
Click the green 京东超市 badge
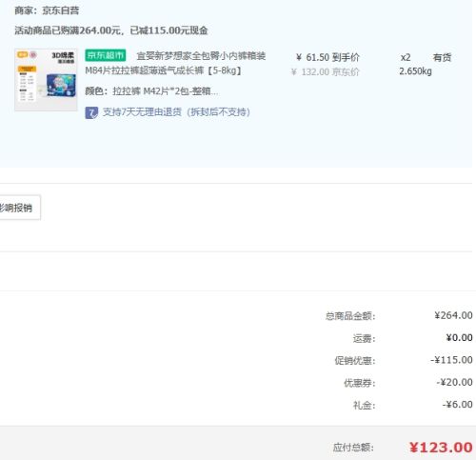[x=106, y=55]
